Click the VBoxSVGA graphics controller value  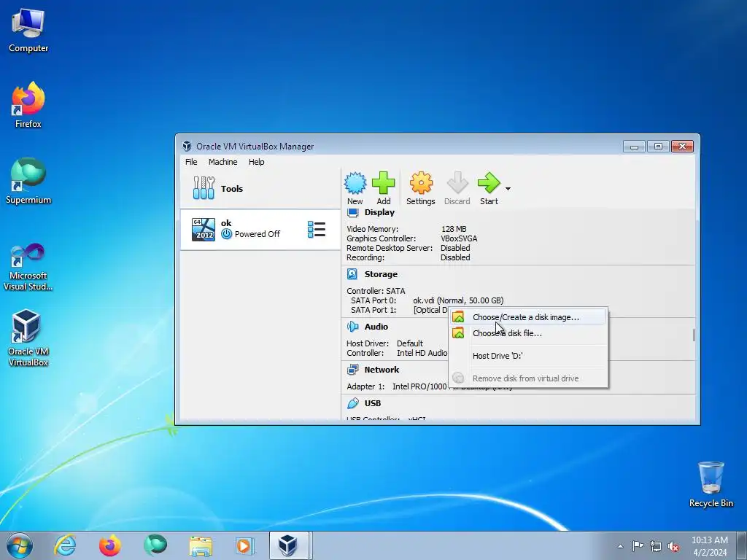[x=459, y=238]
